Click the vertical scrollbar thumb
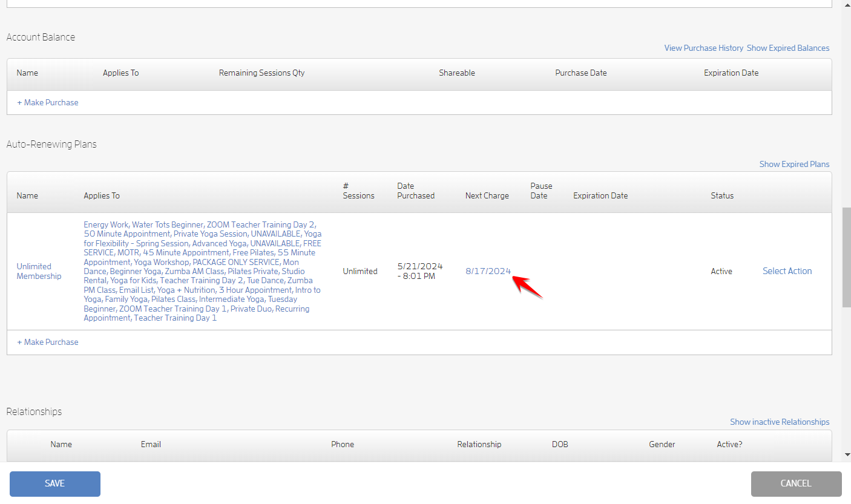This screenshot has height=504, width=851. pyautogui.click(x=846, y=257)
